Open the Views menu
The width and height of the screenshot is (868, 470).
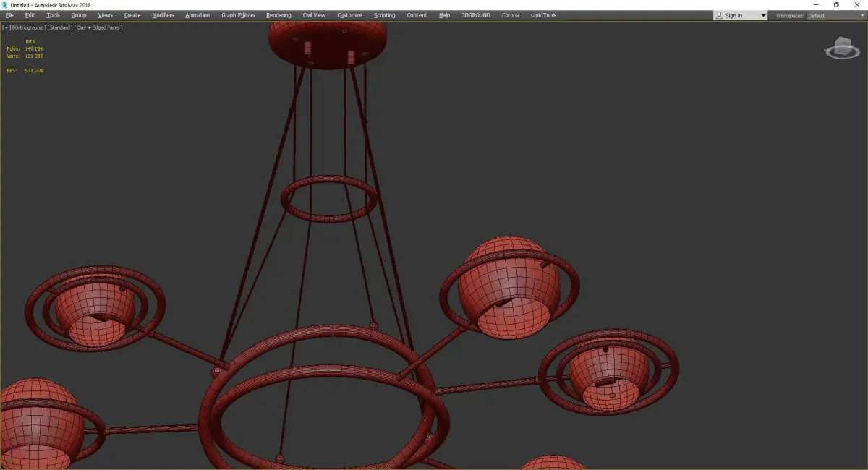[x=106, y=15]
